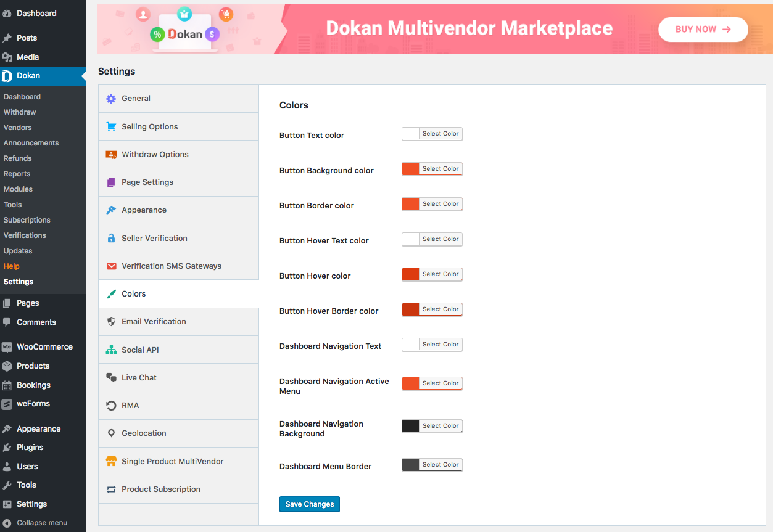Click the Social API network icon
This screenshot has height=532, width=773.
tap(111, 350)
